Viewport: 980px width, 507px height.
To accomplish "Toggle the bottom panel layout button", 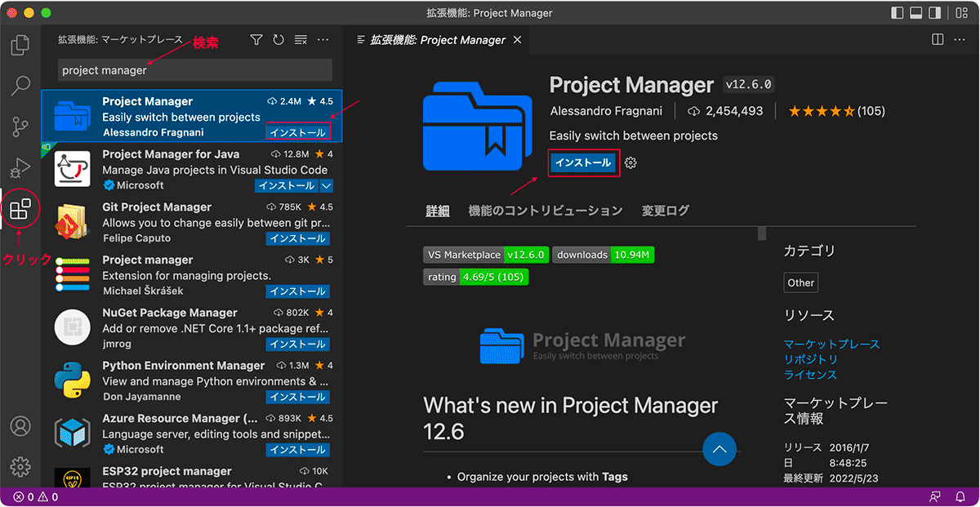I will point(917,13).
